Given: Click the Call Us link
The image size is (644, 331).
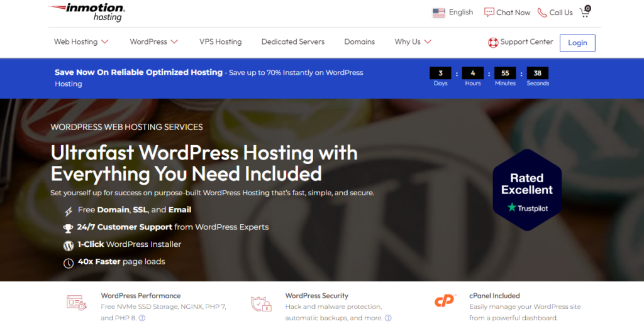Looking at the screenshot, I should [x=561, y=13].
